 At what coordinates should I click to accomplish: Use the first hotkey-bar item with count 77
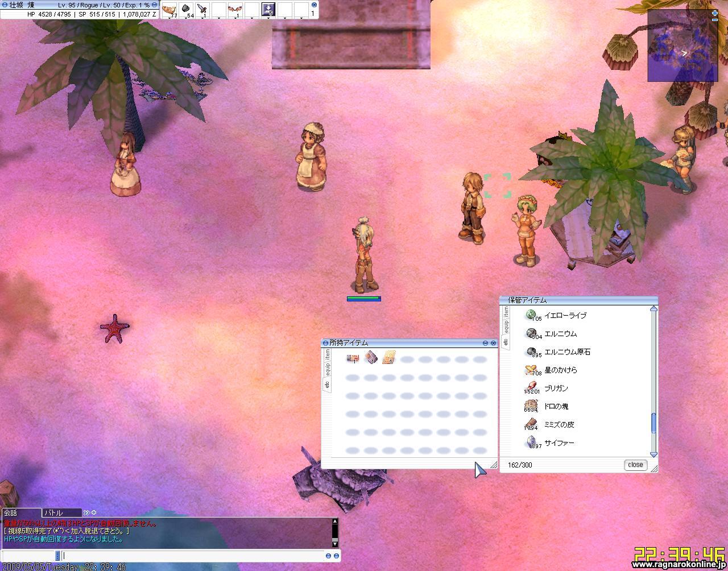[x=169, y=10]
